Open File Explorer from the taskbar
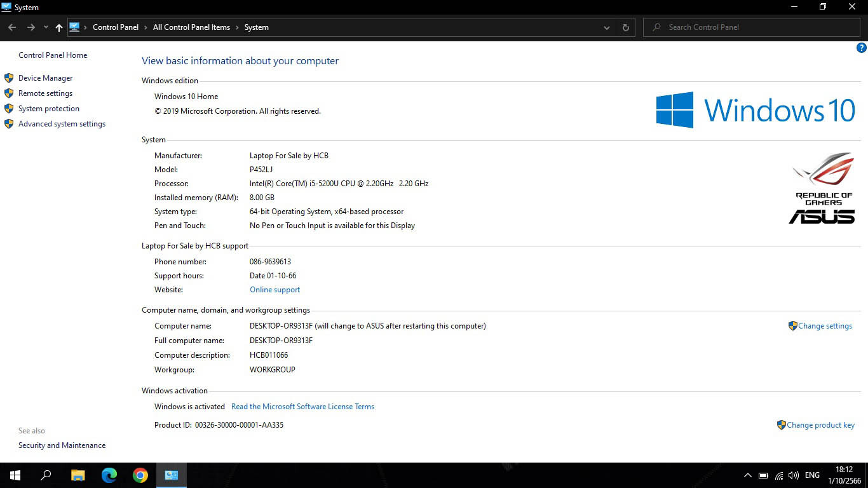 click(78, 475)
